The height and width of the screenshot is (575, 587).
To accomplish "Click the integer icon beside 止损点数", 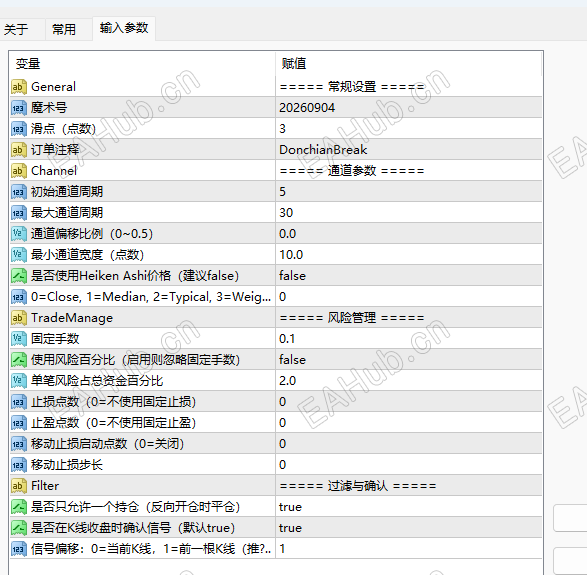I will (x=19, y=402).
